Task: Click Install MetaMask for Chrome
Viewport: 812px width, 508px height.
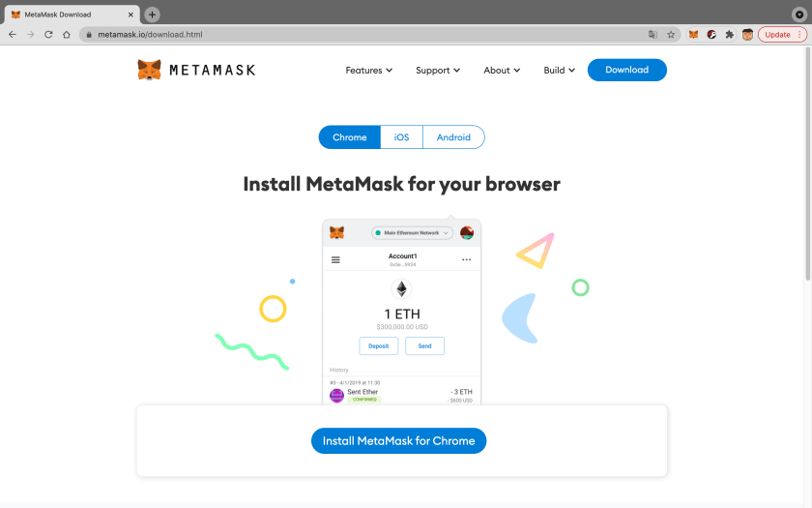Action: [399, 440]
